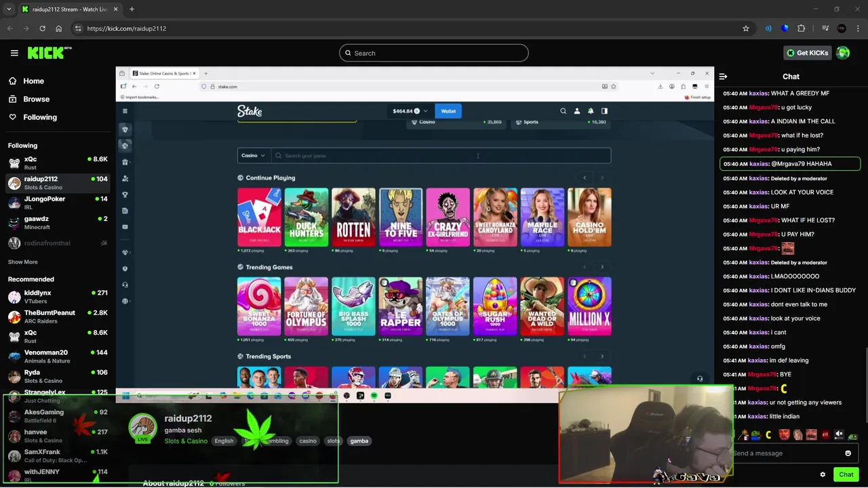The image size is (868, 488).
Task: Select the gamba tag
Action: [359, 441]
